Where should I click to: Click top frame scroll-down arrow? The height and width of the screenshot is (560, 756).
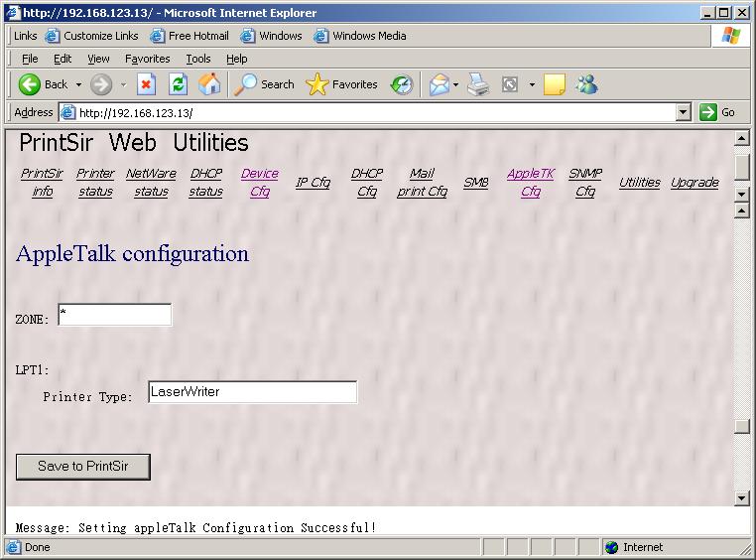click(741, 195)
